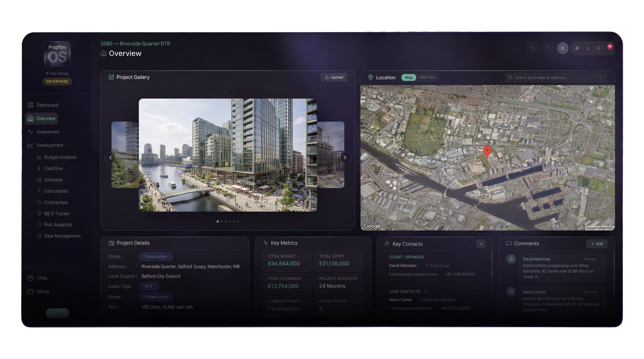Image resolution: width=644 pixels, height=359 pixels.
Task: Click the left partial gallery thumbnail
Action: tap(125, 155)
